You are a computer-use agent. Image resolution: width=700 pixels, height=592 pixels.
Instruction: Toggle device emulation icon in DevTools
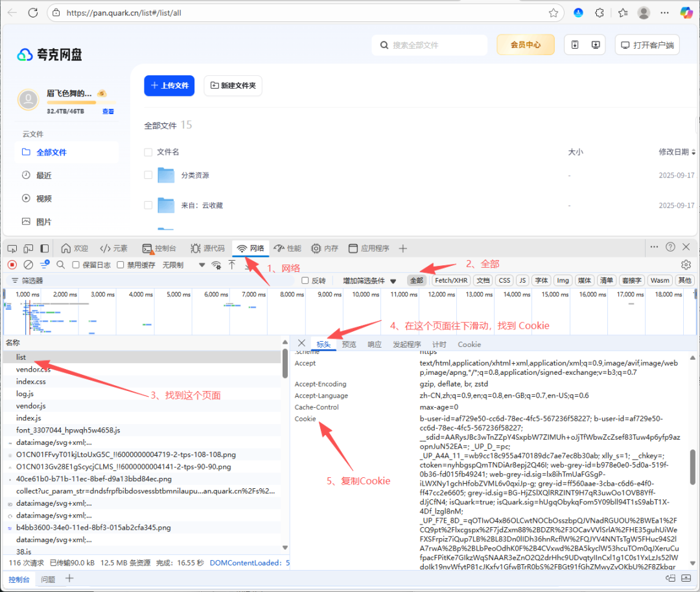pos(29,248)
